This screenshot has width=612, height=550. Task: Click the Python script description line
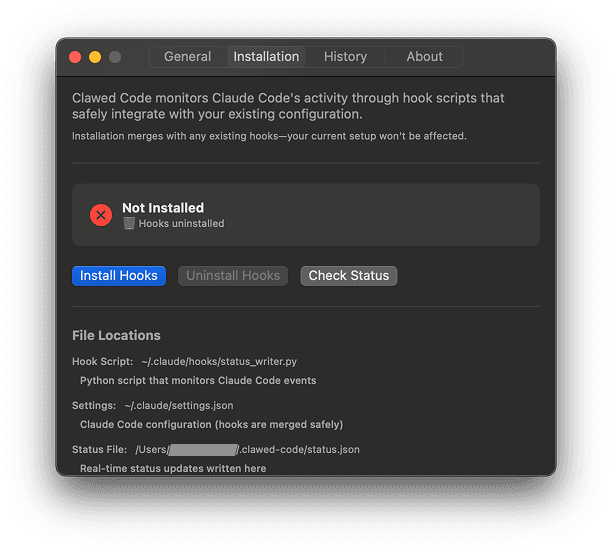pyautogui.click(x=198, y=380)
